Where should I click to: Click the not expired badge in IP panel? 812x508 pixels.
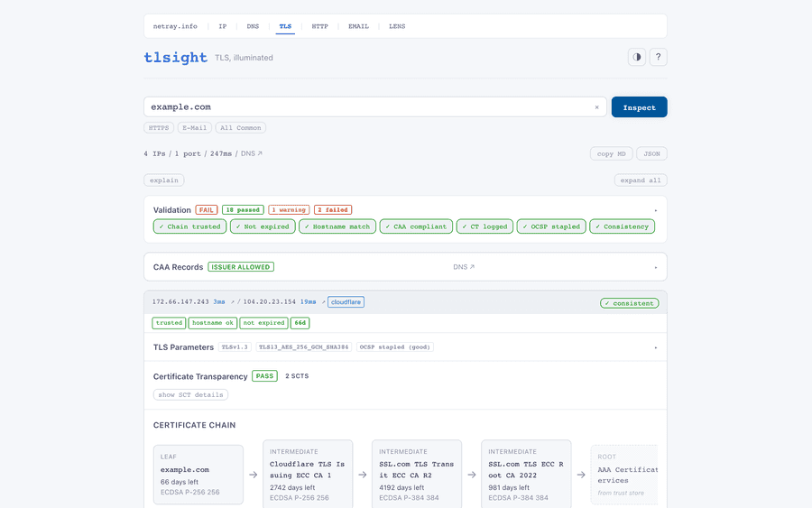coord(263,323)
